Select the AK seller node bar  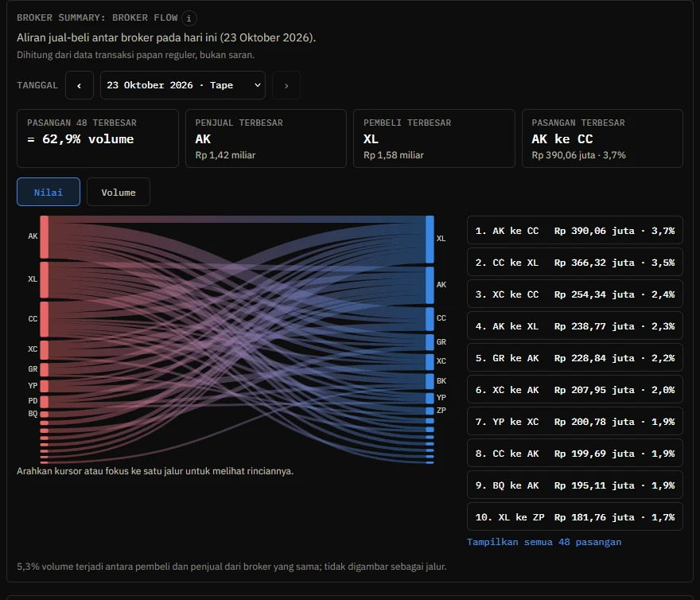(x=45, y=237)
